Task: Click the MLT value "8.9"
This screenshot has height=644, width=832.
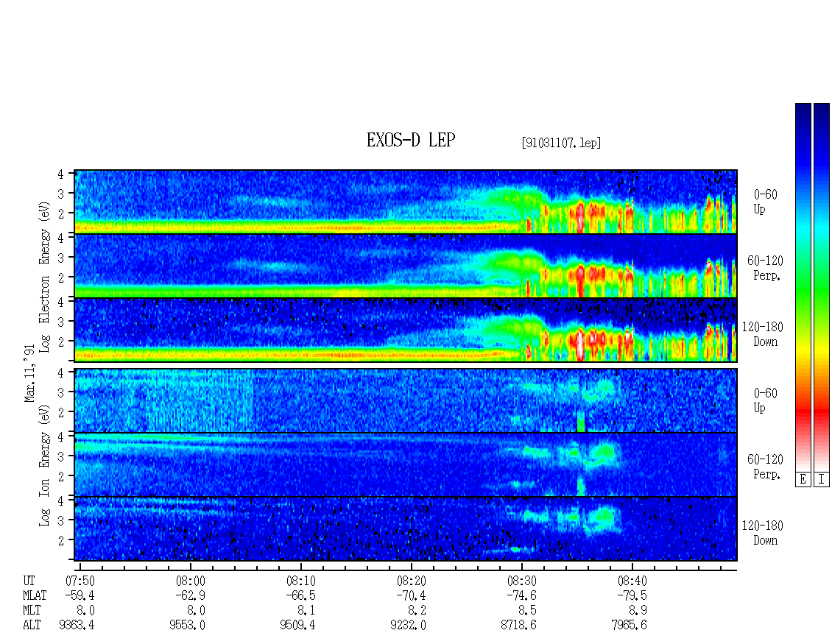Action: (x=638, y=611)
